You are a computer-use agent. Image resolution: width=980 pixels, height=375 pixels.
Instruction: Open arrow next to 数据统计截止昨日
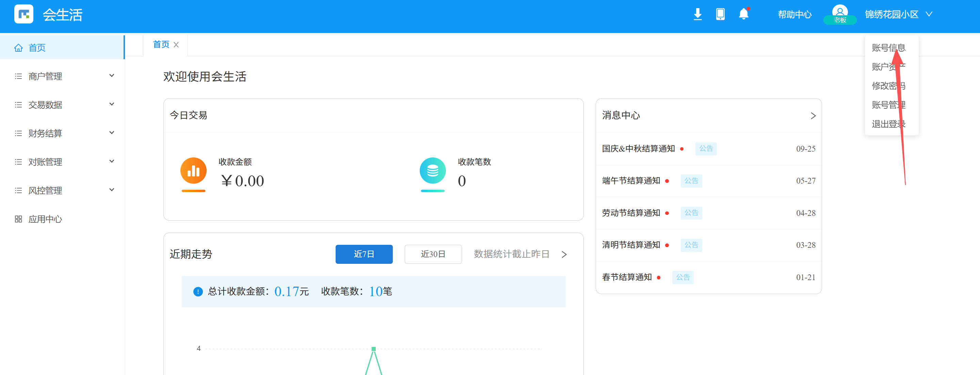tap(564, 254)
